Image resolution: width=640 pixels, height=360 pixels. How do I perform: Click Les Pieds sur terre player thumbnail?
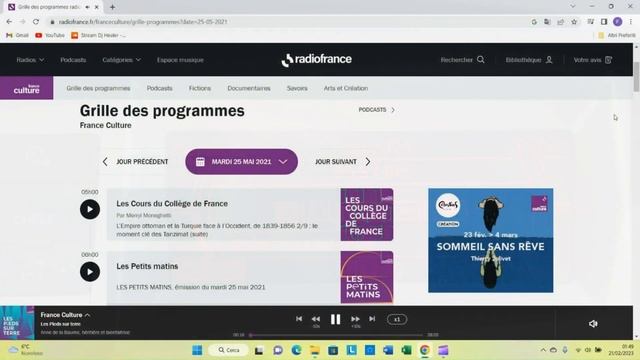coord(17,323)
